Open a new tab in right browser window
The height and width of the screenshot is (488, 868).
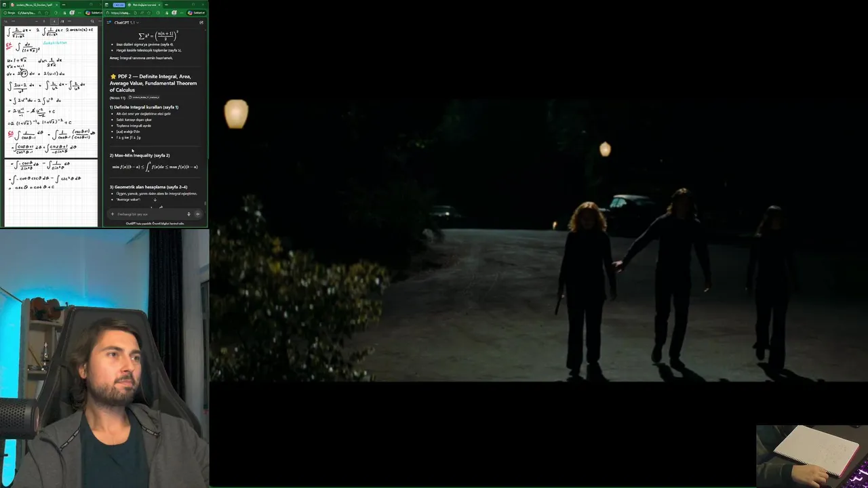pos(166,5)
